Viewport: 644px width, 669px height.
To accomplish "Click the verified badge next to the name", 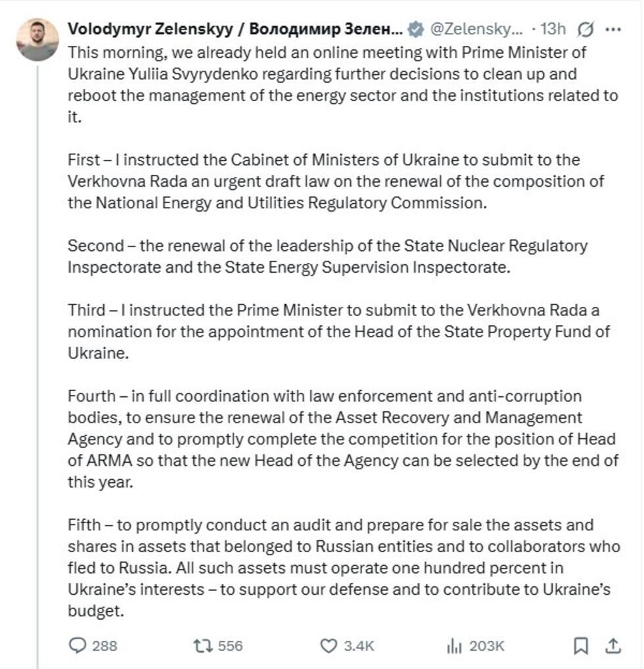I will (415, 28).
